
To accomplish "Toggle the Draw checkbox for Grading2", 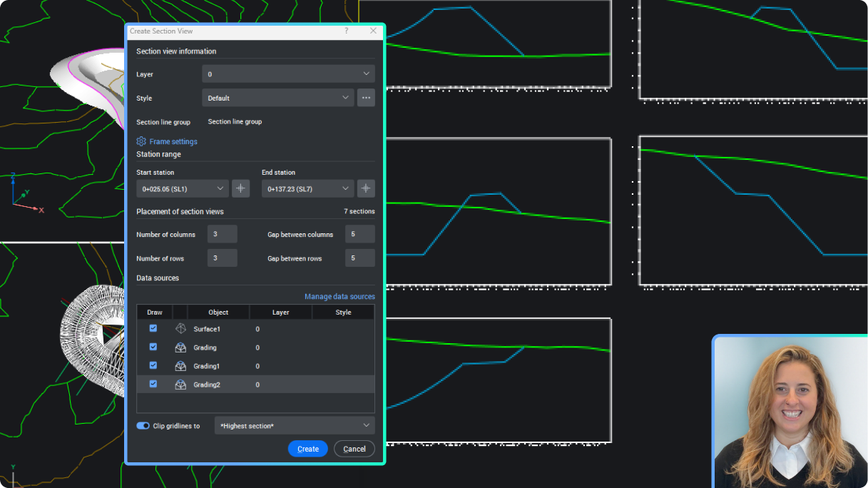I will [x=153, y=384].
